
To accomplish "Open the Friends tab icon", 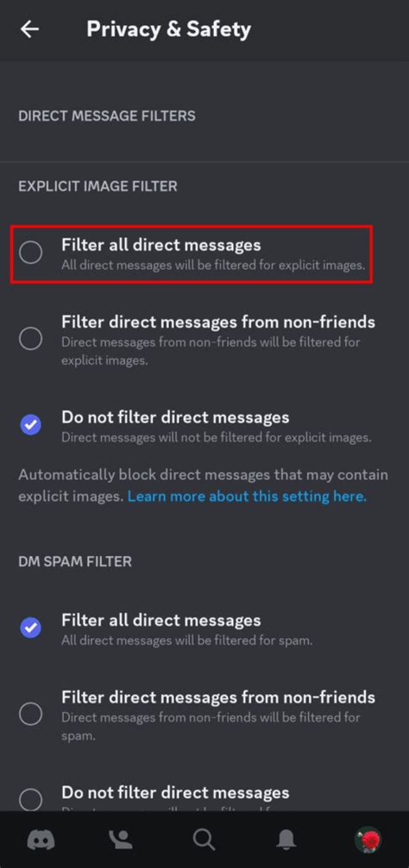I will pos(122,840).
